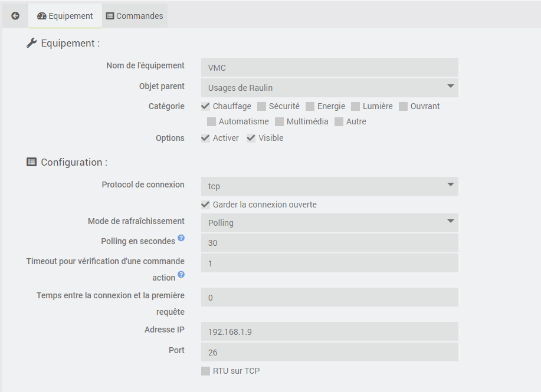
Task: Click the Port input field
Action: 329,353
